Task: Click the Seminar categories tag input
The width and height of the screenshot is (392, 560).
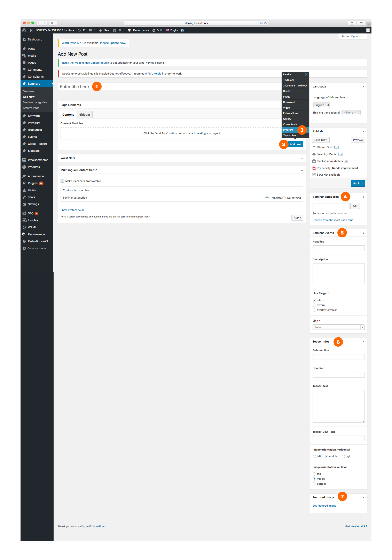Action: 331,206
